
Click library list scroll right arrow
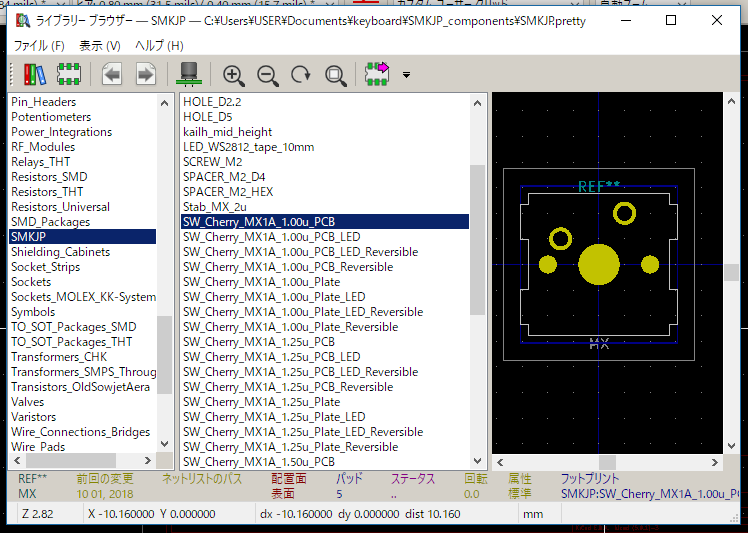(148, 460)
